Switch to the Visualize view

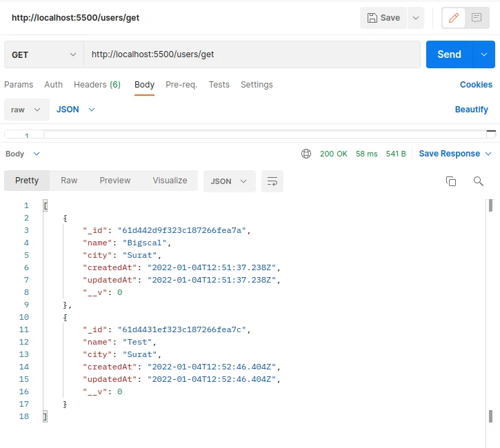(x=170, y=181)
